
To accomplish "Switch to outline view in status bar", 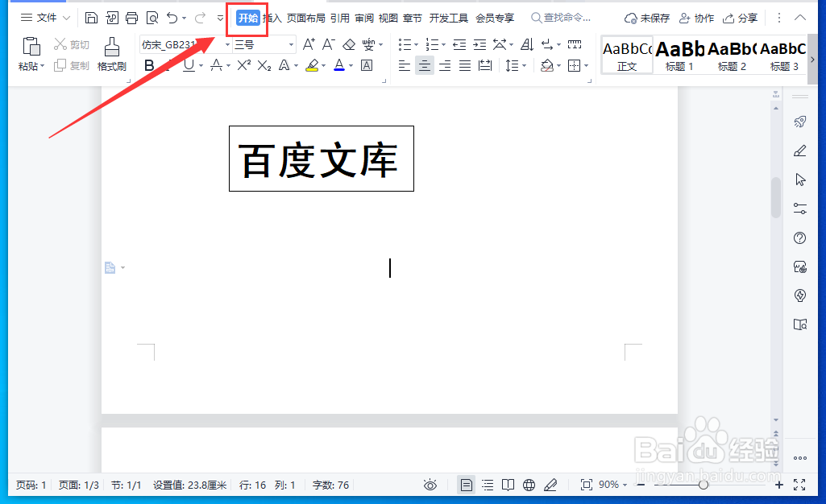I will 488,485.
